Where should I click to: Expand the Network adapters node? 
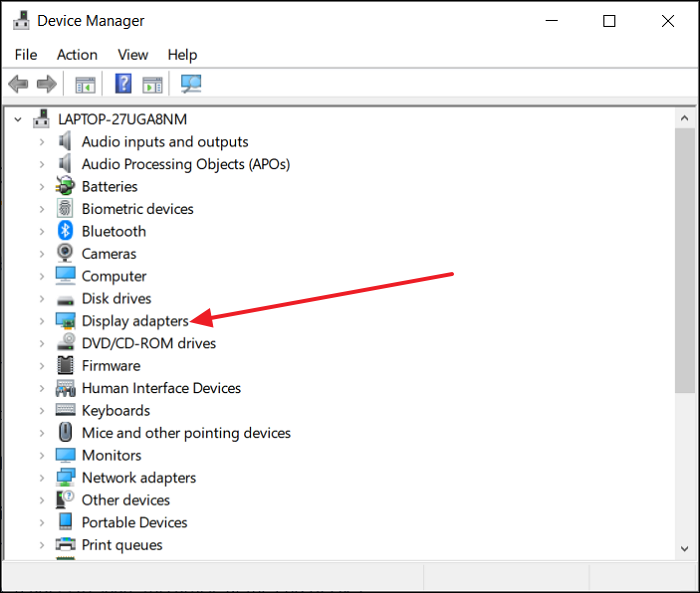[x=41, y=478]
